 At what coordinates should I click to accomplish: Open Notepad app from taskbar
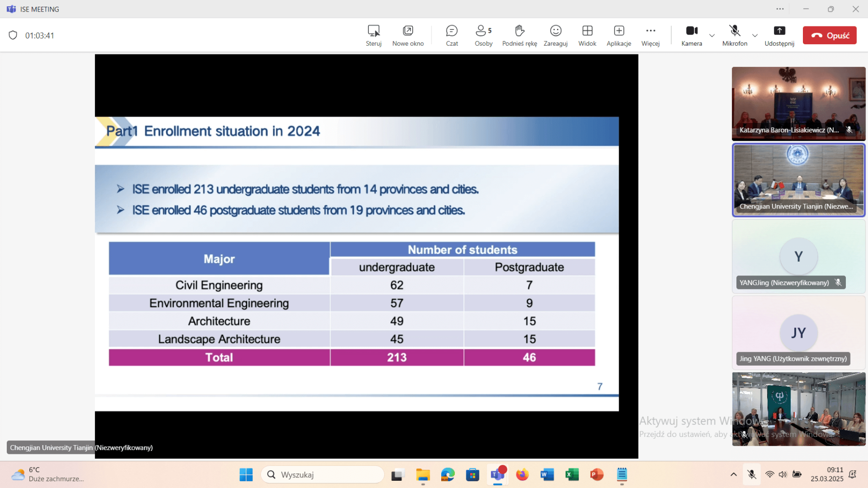622,475
